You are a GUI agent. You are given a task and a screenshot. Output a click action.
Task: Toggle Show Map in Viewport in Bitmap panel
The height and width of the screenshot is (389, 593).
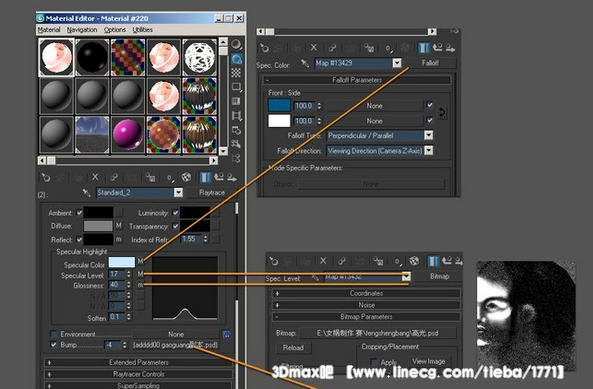click(414, 261)
